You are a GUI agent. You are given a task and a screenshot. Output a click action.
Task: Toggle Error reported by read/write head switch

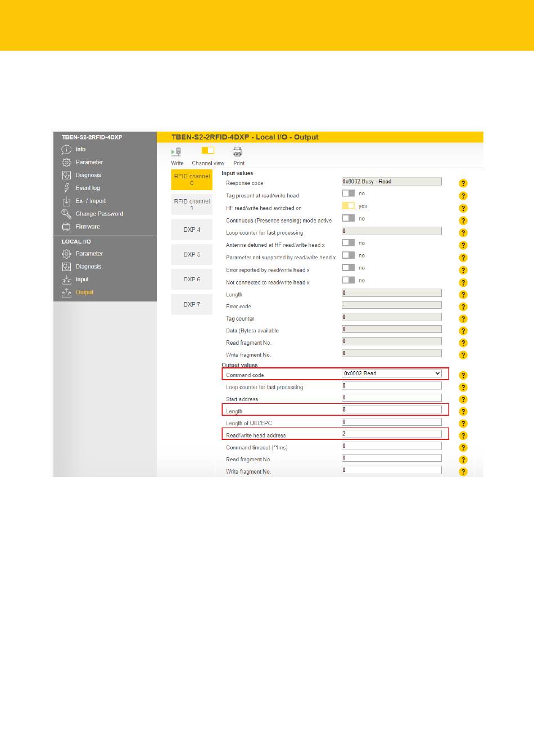349,267
